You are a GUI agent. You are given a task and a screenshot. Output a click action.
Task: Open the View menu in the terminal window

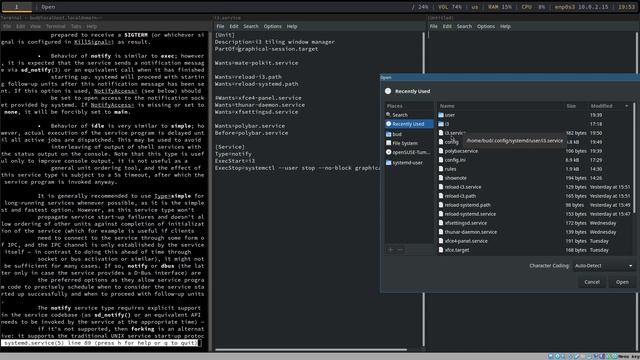35,26
